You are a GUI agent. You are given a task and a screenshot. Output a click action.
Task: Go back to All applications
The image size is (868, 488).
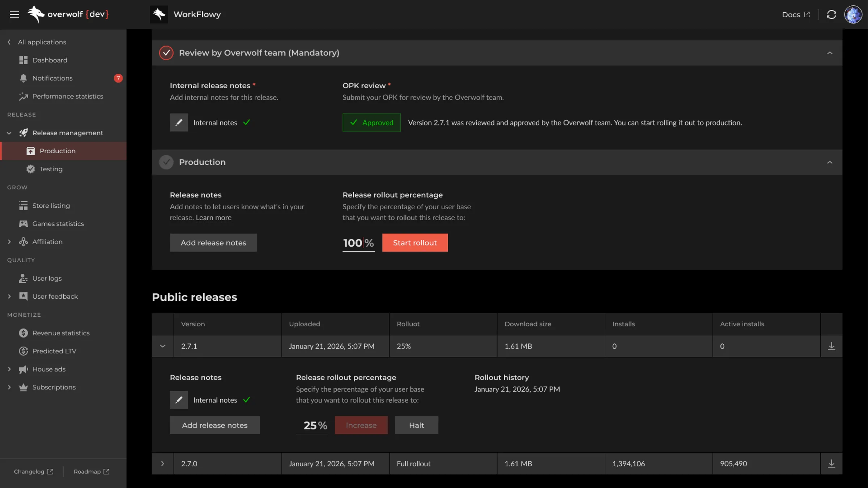point(42,42)
